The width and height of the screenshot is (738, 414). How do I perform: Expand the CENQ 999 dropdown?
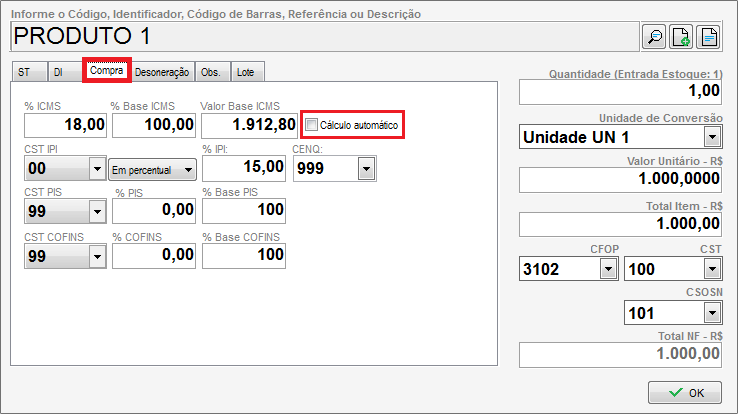coord(366,168)
